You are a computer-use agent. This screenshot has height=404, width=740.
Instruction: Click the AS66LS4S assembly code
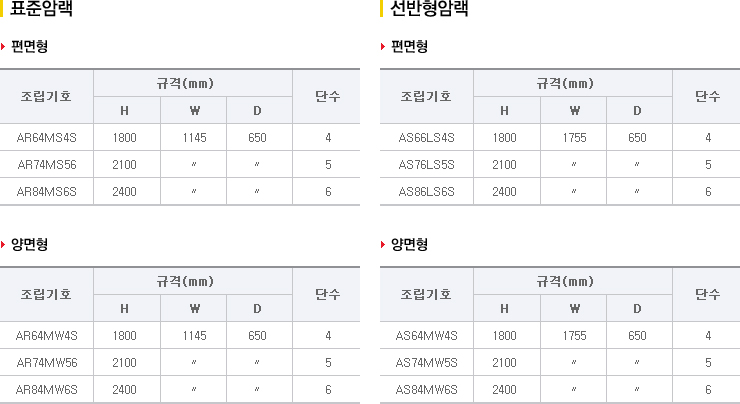pos(426,137)
